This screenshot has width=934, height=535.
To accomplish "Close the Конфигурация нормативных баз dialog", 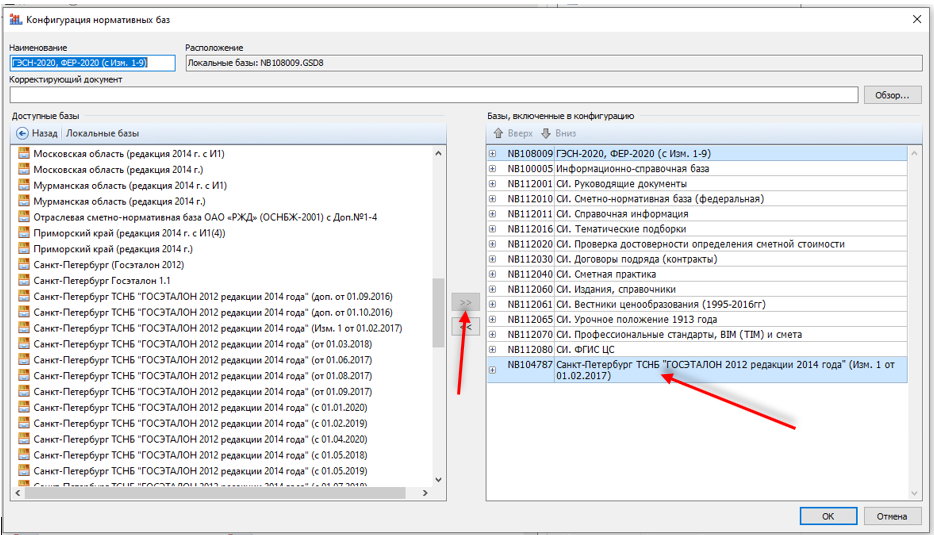I will click(917, 20).
